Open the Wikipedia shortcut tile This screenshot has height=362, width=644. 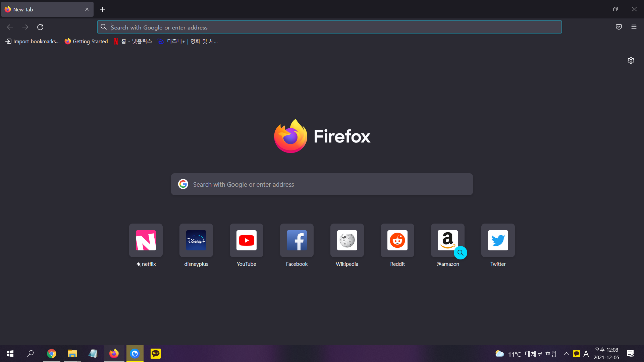point(347,245)
